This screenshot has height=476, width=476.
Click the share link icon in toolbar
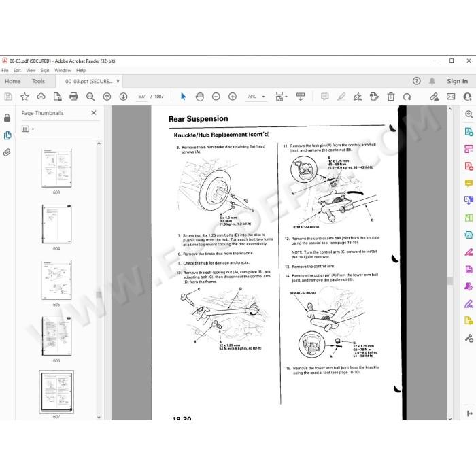click(x=434, y=97)
